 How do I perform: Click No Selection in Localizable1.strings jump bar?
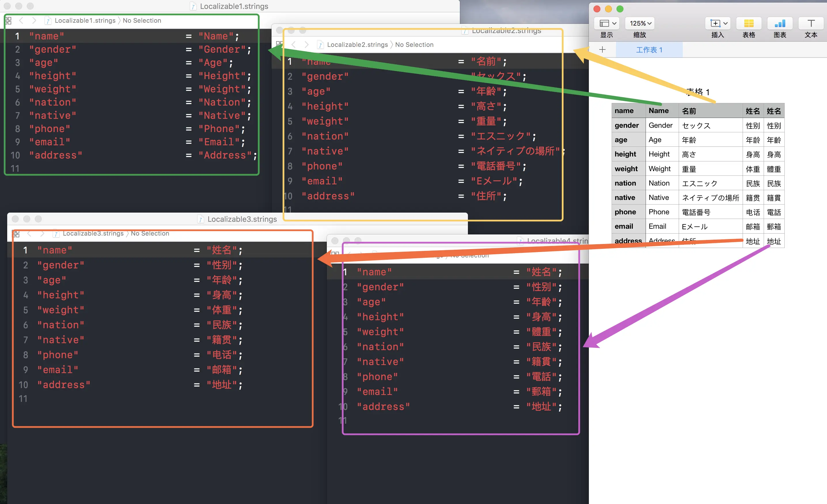click(x=142, y=20)
